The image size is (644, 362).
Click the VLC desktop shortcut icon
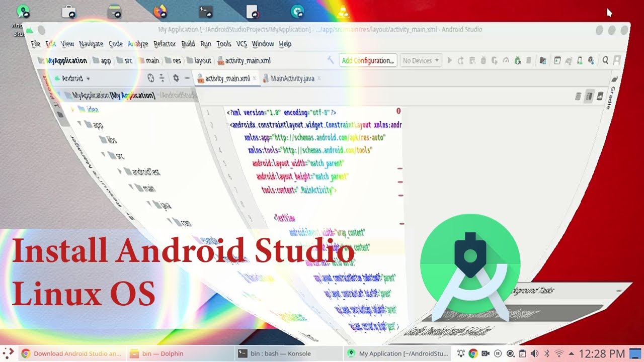pos(343,11)
